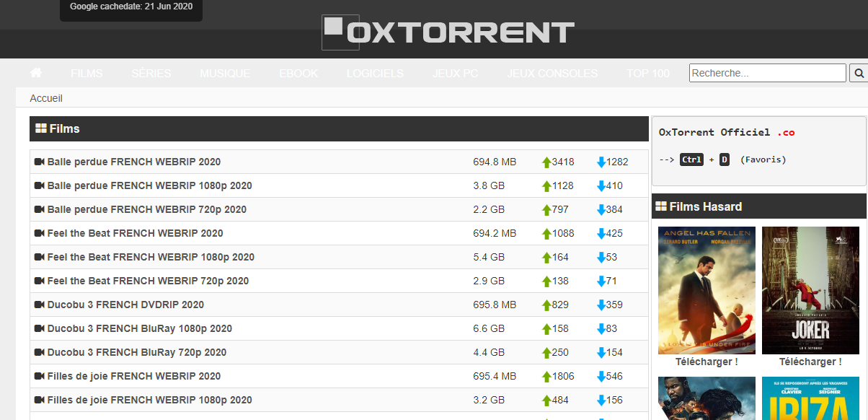The height and width of the screenshot is (420, 868).
Task: Click the search magnifier button
Action: click(859, 73)
